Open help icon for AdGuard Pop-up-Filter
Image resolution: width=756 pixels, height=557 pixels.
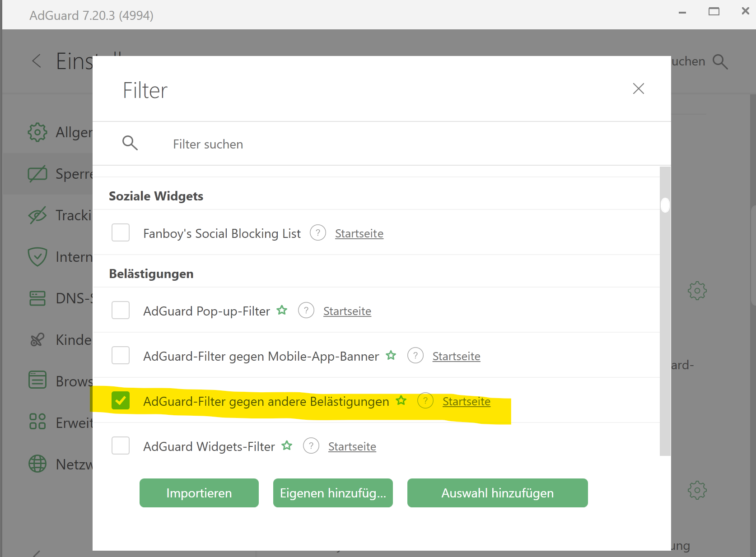pyautogui.click(x=306, y=311)
